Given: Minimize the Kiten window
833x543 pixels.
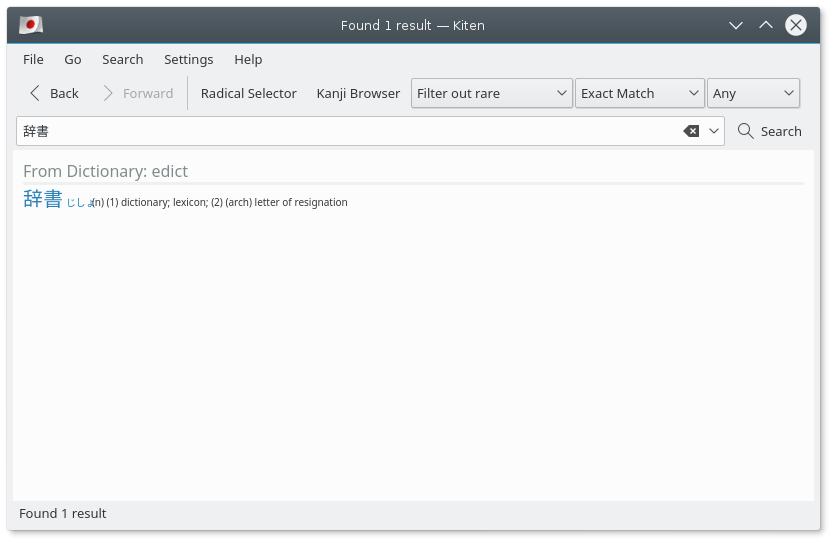Looking at the screenshot, I should 736,25.
